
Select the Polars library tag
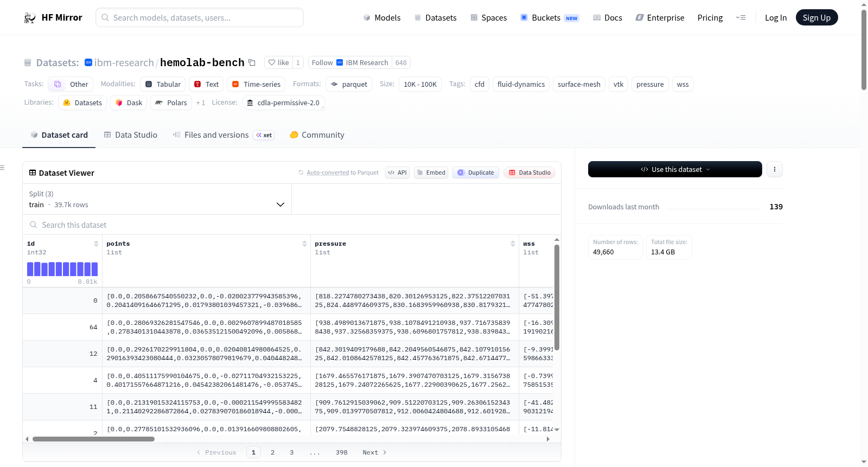(x=171, y=103)
